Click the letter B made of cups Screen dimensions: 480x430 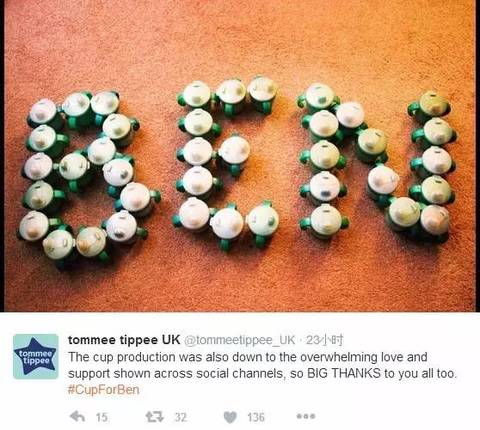click(88, 179)
